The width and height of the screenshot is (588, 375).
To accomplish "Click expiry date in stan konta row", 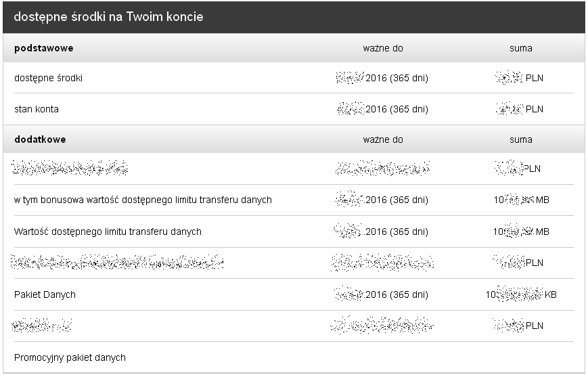I will [383, 110].
